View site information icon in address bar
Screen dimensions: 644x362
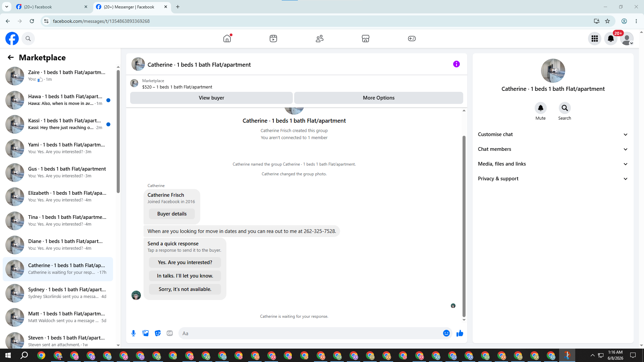point(46,21)
